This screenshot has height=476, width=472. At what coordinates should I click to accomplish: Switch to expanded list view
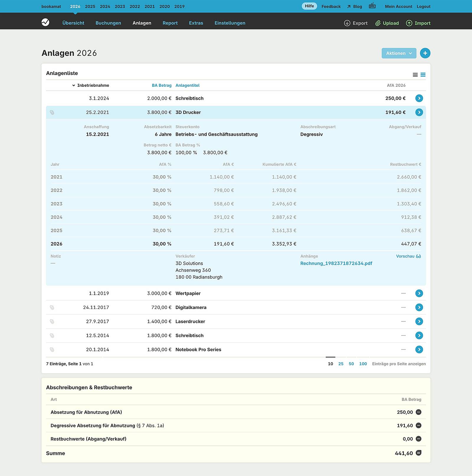click(x=423, y=75)
